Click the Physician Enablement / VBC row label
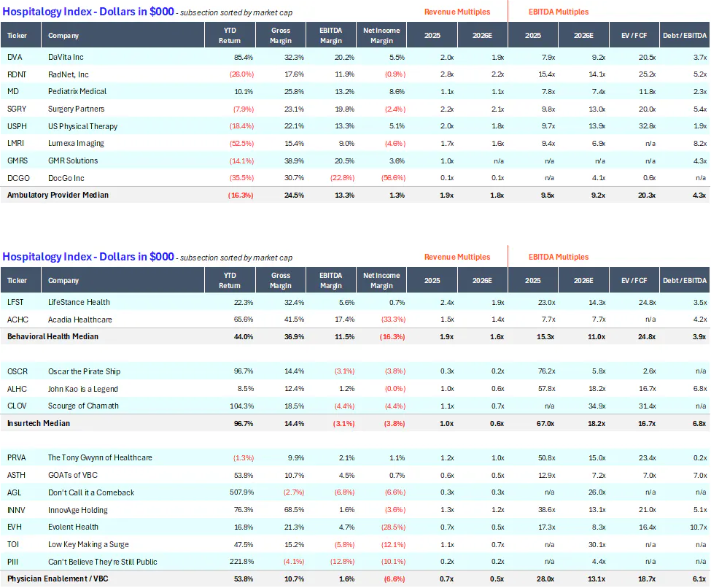711x588 pixels. [58, 579]
